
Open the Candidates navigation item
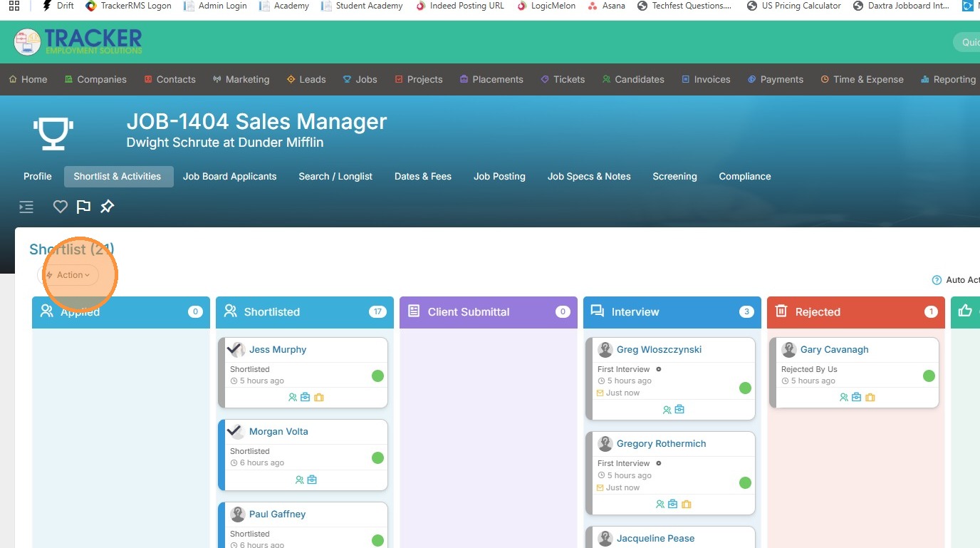click(633, 80)
